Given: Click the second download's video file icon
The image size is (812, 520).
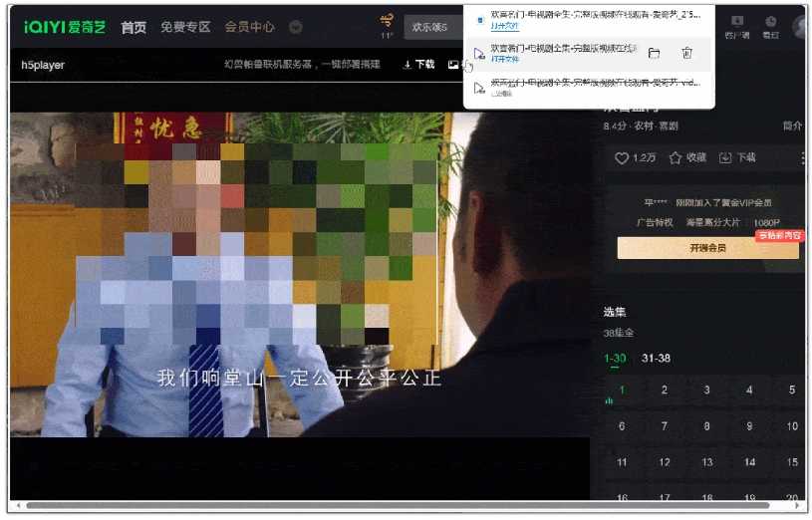Looking at the screenshot, I should 479,53.
